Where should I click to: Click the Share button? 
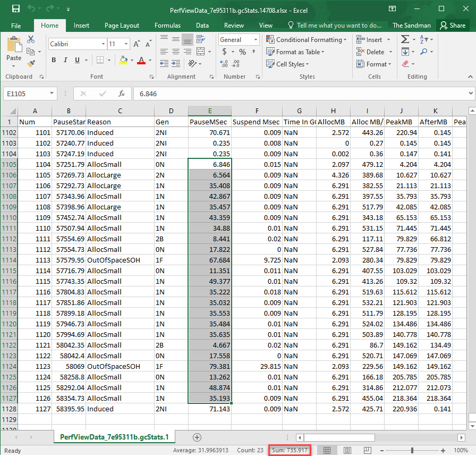point(452,26)
